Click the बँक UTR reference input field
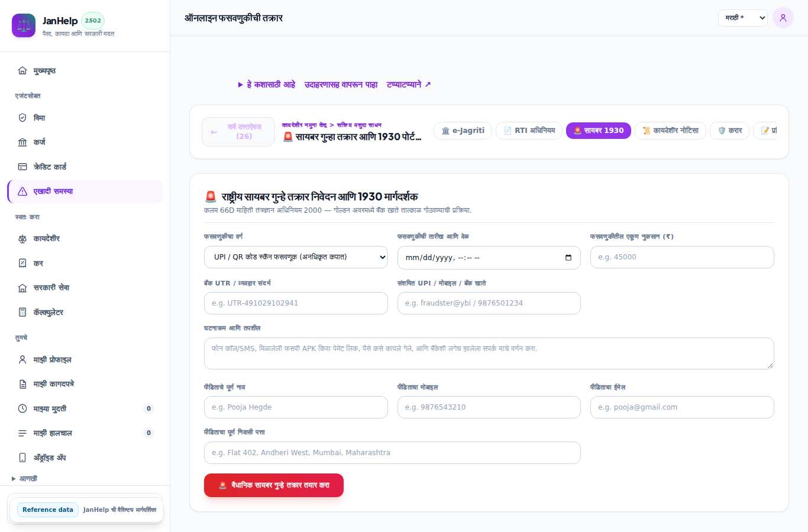 [296, 303]
